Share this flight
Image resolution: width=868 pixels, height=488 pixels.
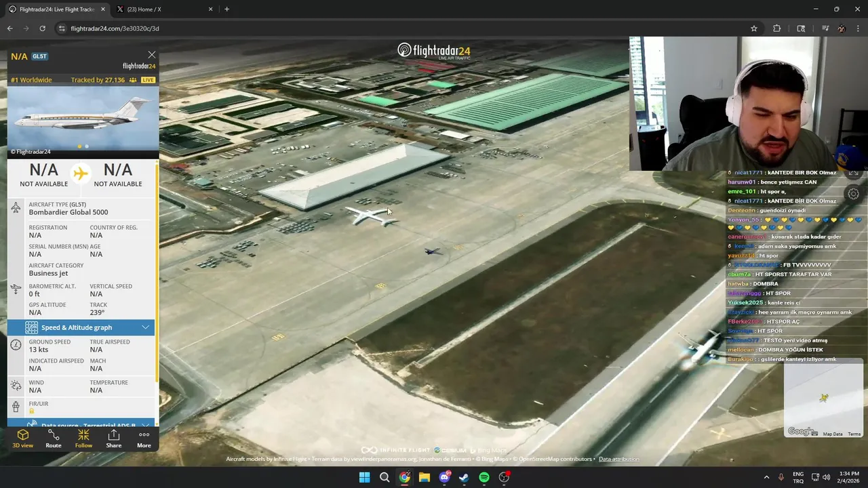click(x=114, y=439)
